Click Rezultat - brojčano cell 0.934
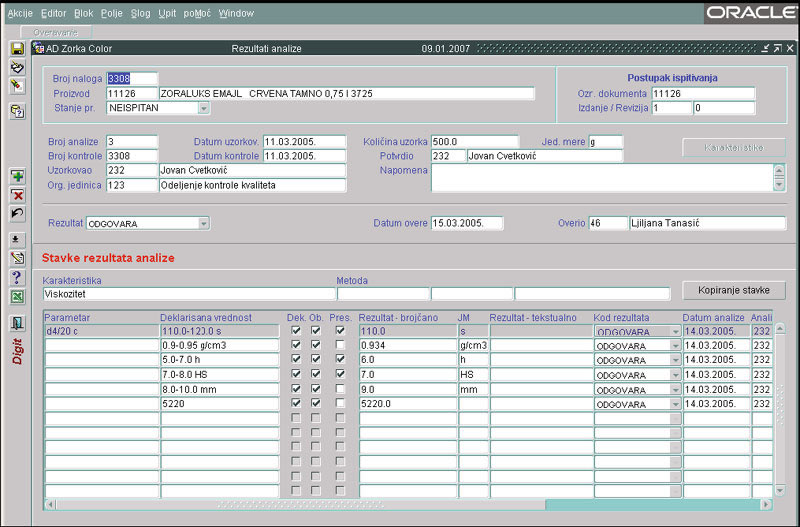This screenshot has height=527, width=800. pos(408,345)
